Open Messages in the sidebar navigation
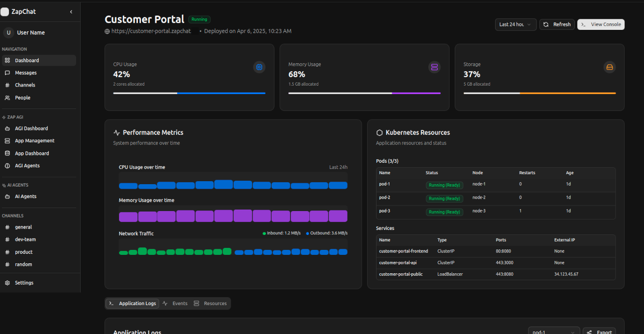Viewport: 644px width, 334px height. point(26,73)
